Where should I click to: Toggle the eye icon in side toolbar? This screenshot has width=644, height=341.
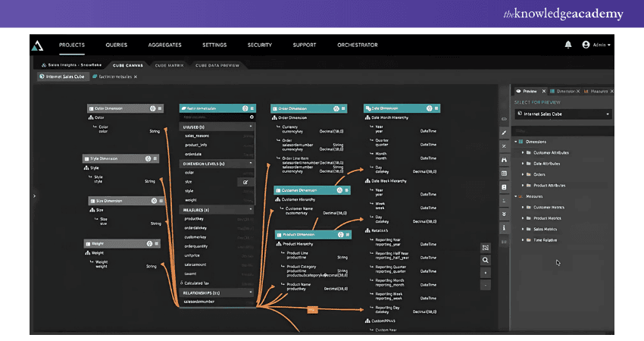(504, 119)
